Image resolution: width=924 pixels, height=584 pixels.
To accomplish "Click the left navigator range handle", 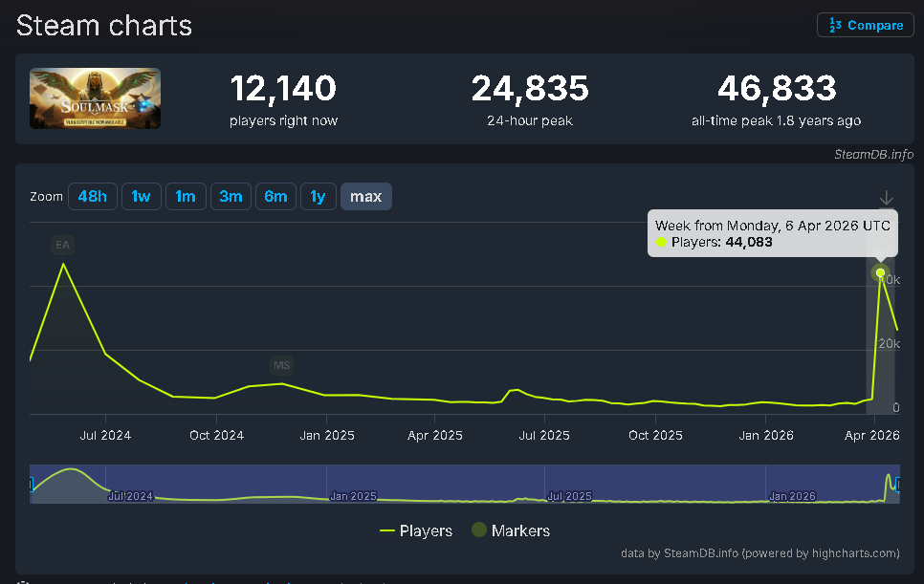I will tap(31, 485).
